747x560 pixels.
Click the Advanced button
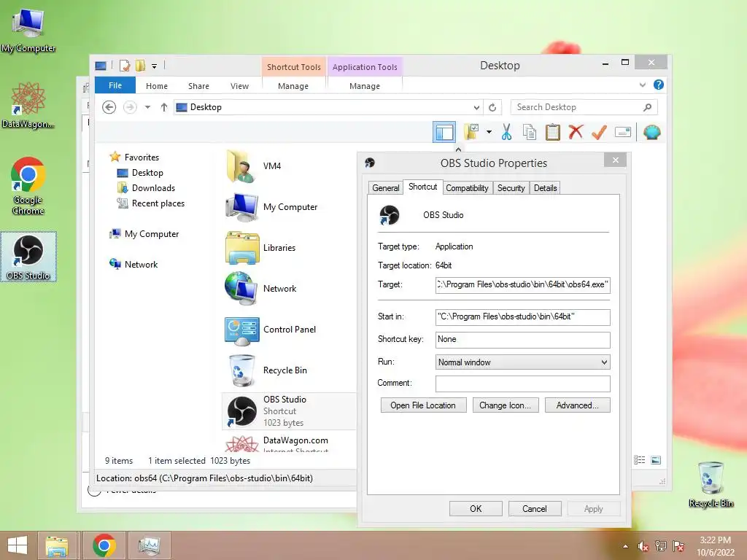pyautogui.click(x=578, y=405)
